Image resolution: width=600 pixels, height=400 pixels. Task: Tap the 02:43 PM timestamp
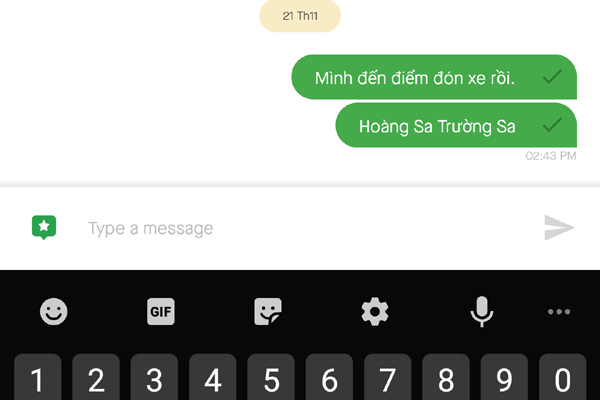[x=551, y=156]
